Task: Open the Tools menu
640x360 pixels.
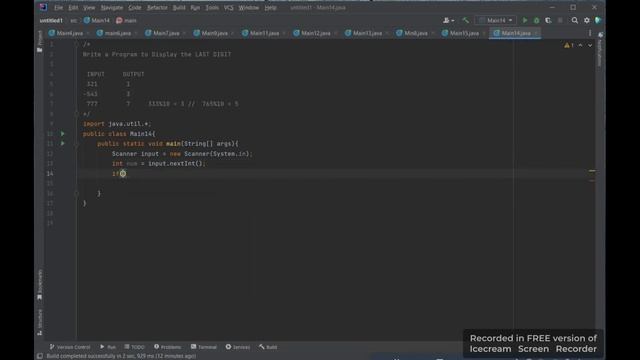Action: pos(212,7)
